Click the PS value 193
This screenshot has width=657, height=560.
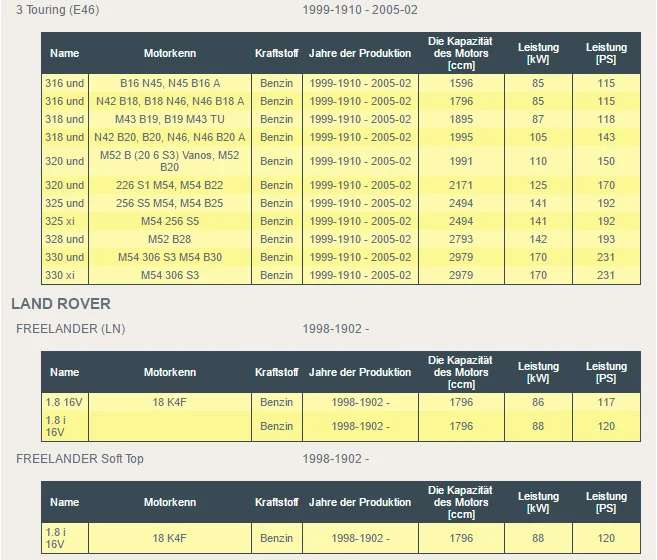(x=606, y=239)
